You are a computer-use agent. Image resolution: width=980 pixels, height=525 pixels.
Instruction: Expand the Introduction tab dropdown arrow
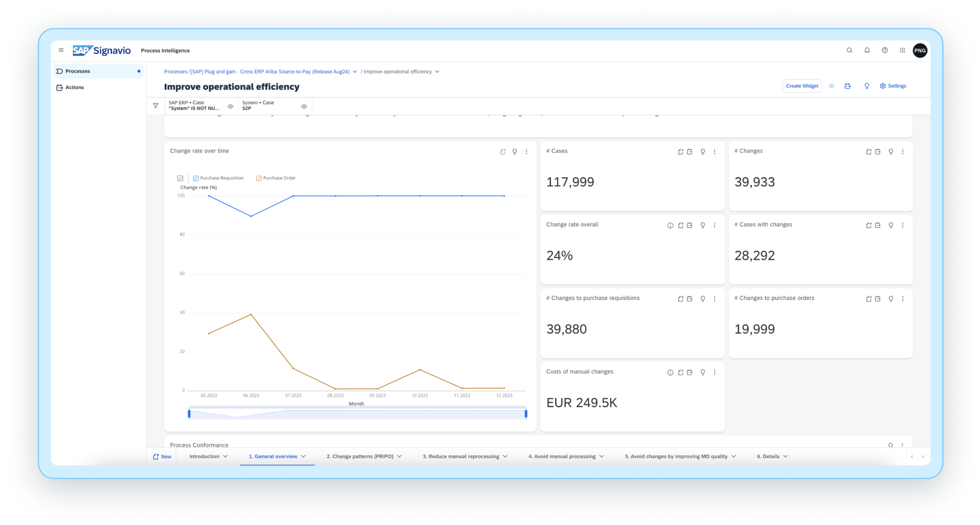click(226, 457)
